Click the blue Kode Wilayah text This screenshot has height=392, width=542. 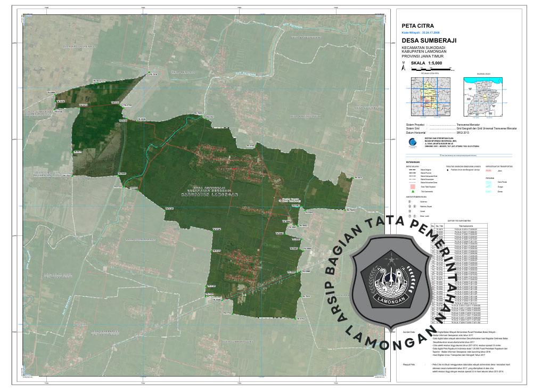click(x=424, y=32)
